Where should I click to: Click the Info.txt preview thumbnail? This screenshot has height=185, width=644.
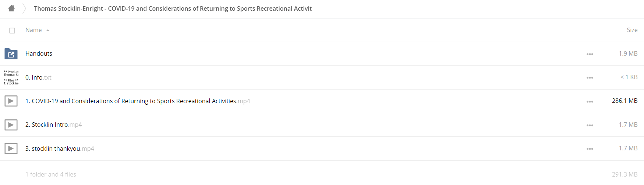(x=11, y=77)
